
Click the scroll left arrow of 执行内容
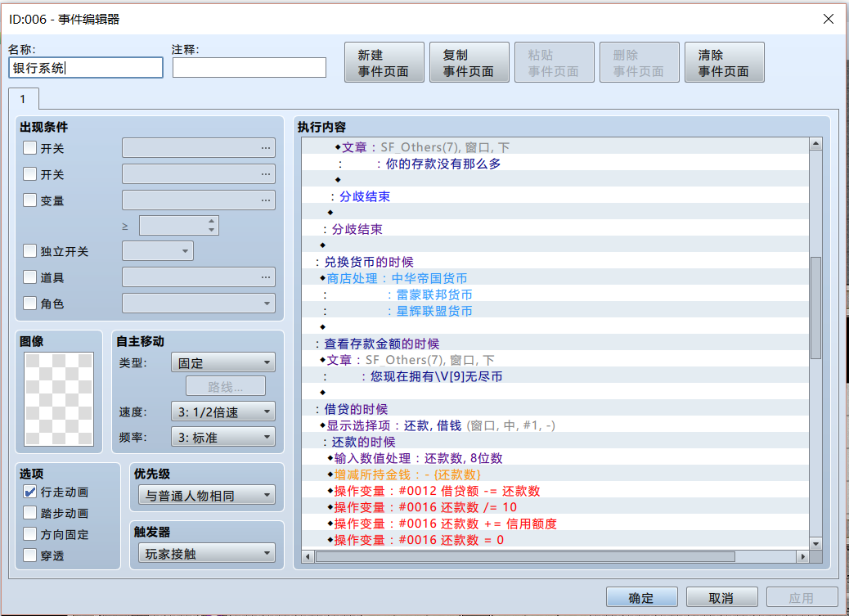(308, 556)
